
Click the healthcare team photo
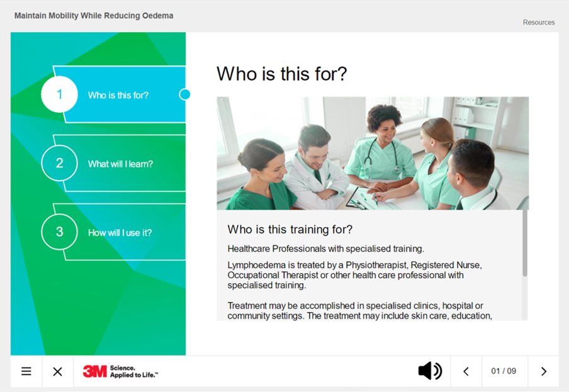373,153
